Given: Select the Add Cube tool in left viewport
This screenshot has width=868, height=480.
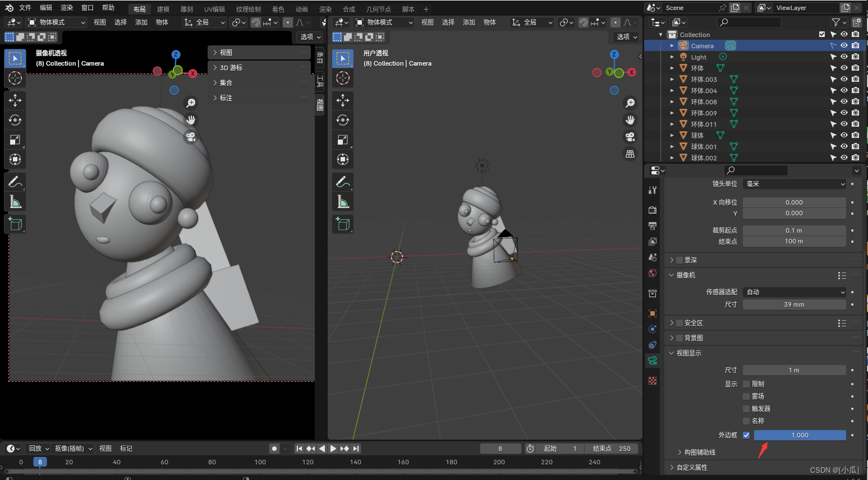Looking at the screenshot, I should point(15,224).
